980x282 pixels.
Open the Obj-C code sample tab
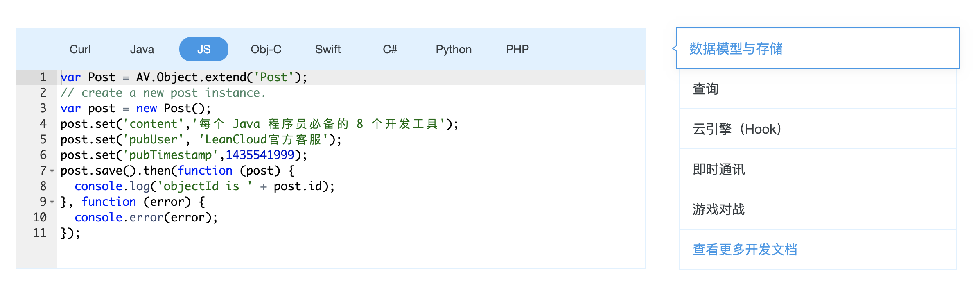click(x=266, y=49)
